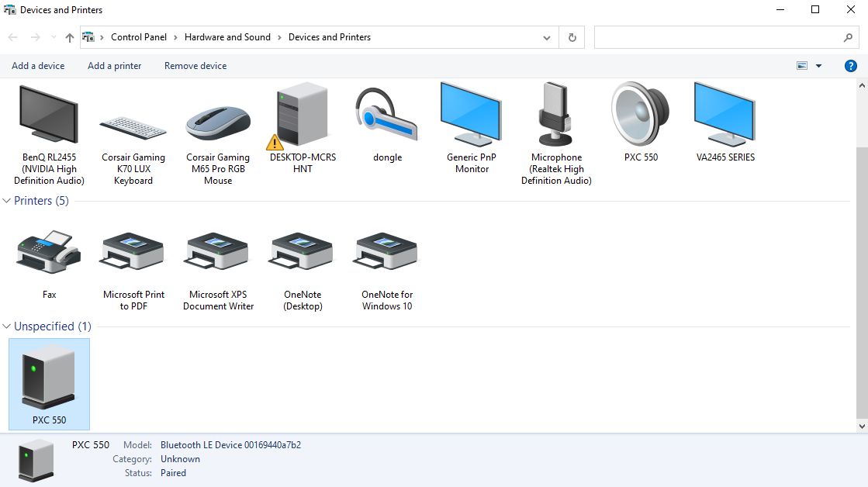Select the DESKTOP-MCRSHNT computer device
This screenshot has width=868, height=487.
click(x=303, y=129)
